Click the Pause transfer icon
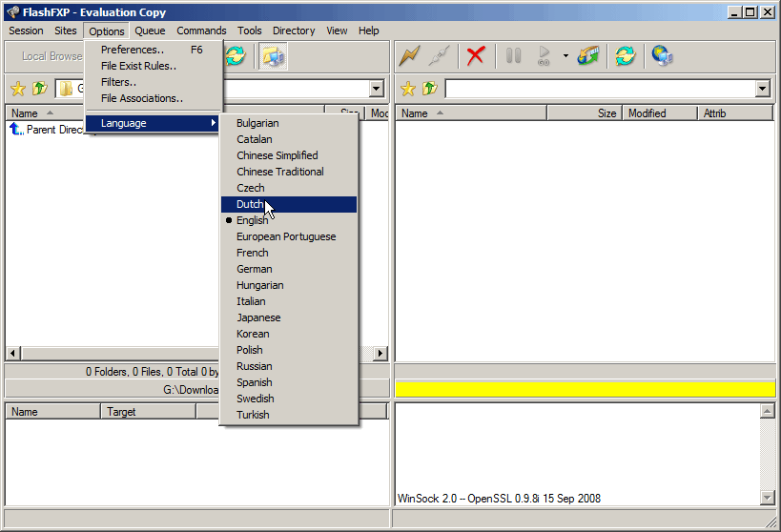 click(x=514, y=56)
